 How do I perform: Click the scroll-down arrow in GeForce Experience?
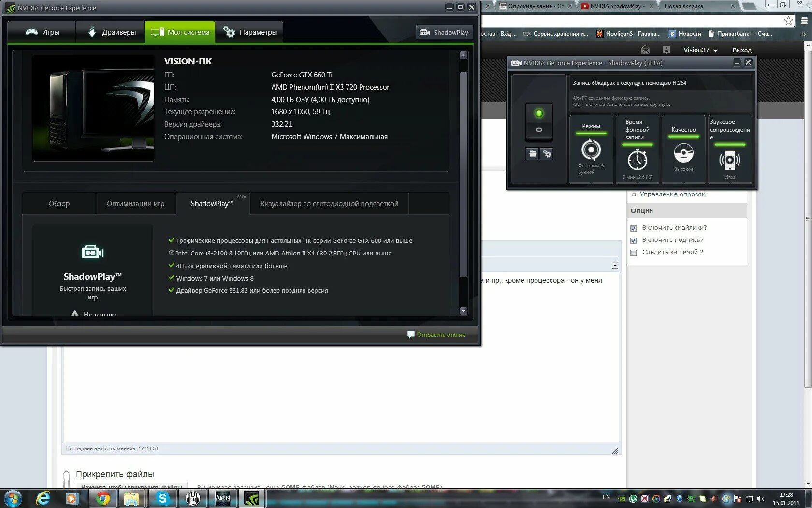(x=464, y=311)
